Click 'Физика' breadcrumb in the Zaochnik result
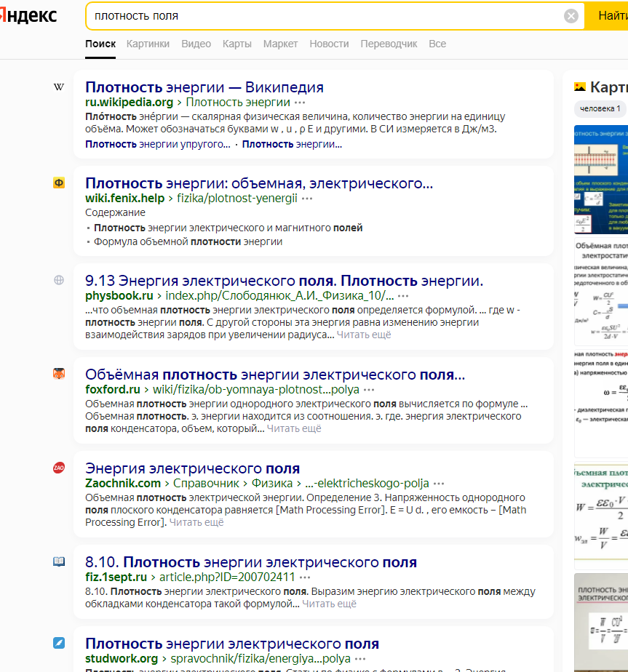Viewport: 628px width, 672px height. pyautogui.click(x=272, y=484)
